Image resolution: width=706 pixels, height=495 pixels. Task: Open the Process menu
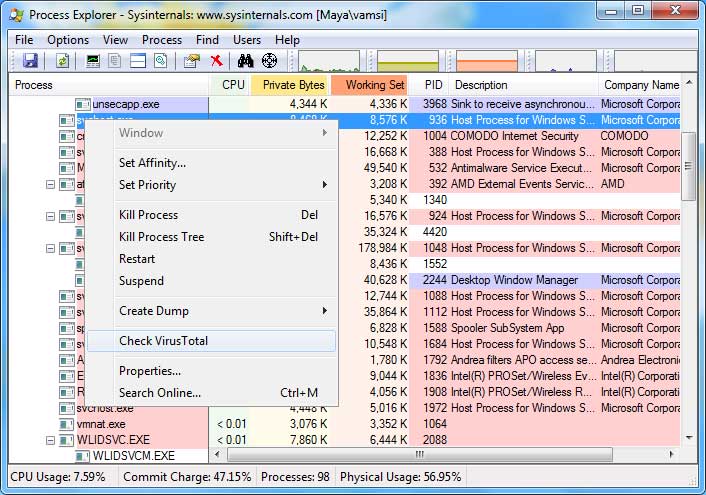pos(162,40)
